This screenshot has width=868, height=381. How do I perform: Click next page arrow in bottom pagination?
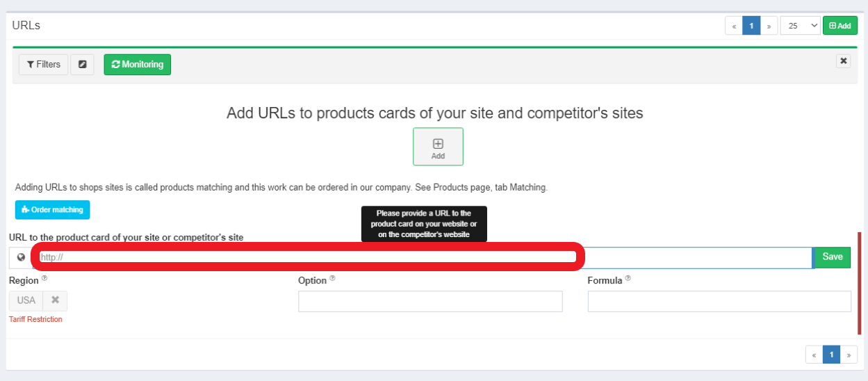click(849, 355)
